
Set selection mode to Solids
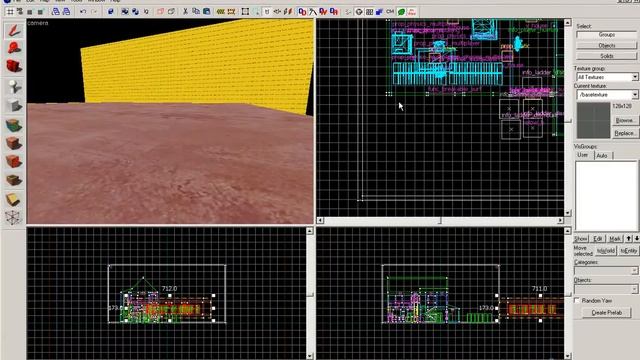[607, 56]
